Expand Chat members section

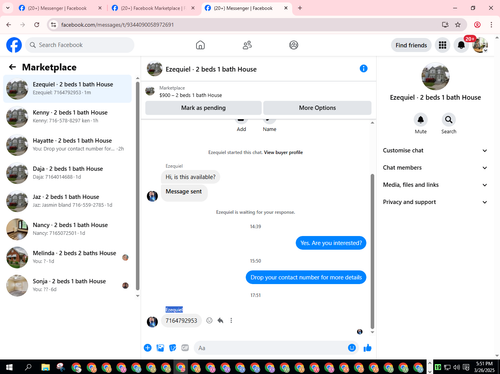point(435,168)
